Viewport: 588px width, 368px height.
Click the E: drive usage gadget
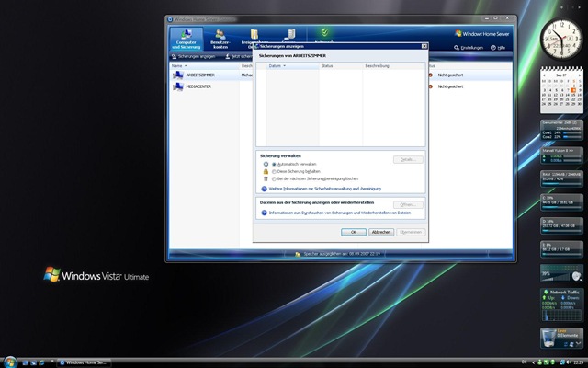(561, 249)
